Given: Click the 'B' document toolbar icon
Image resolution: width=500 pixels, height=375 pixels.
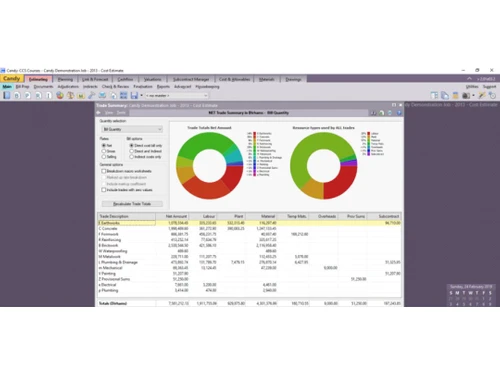Looking at the screenshot, I should click(17, 95).
